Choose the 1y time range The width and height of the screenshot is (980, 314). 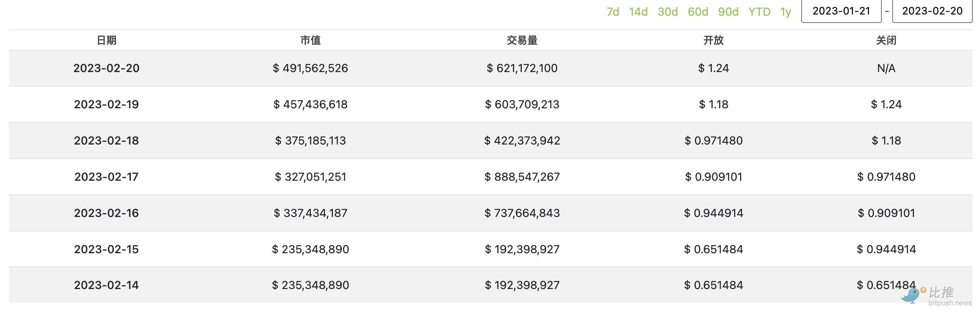click(x=786, y=12)
